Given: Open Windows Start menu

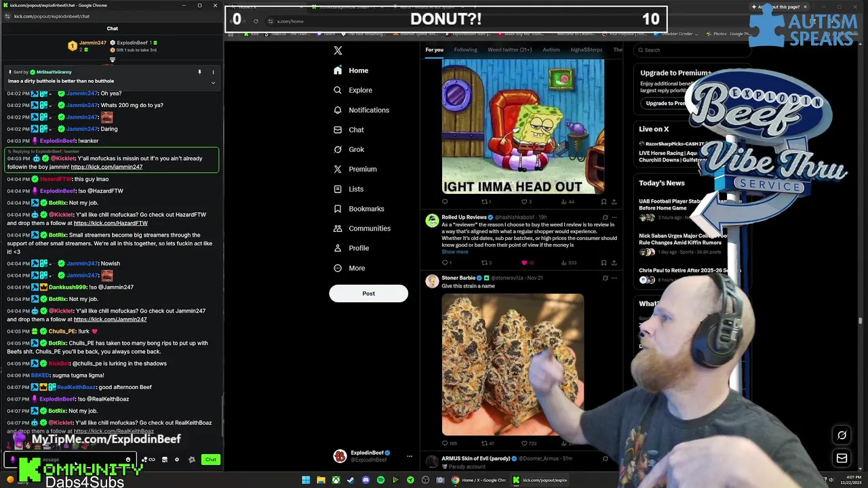Looking at the screenshot, I should [306, 480].
